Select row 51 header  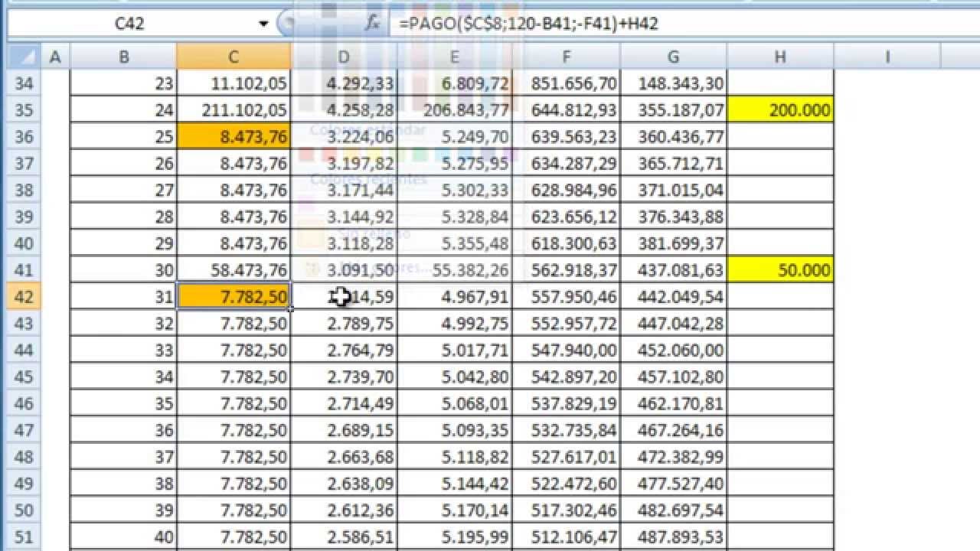(24, 537)
